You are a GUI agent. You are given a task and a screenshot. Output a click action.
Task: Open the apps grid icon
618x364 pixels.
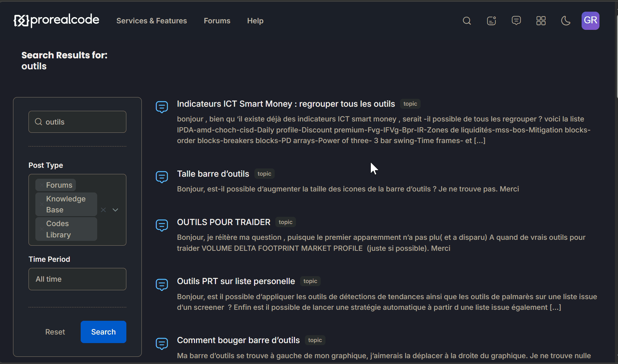(541, 21)
